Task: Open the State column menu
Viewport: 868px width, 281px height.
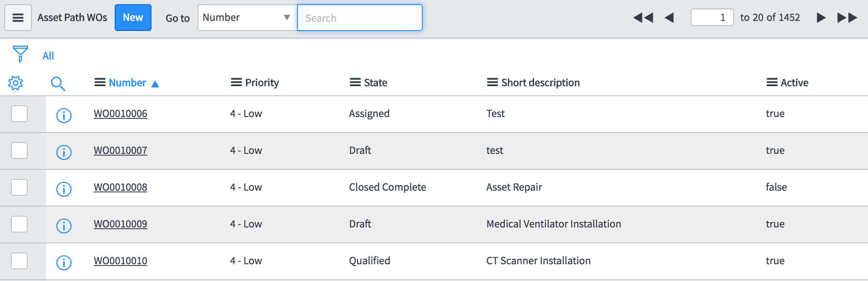Action: (x=355, y=82)
